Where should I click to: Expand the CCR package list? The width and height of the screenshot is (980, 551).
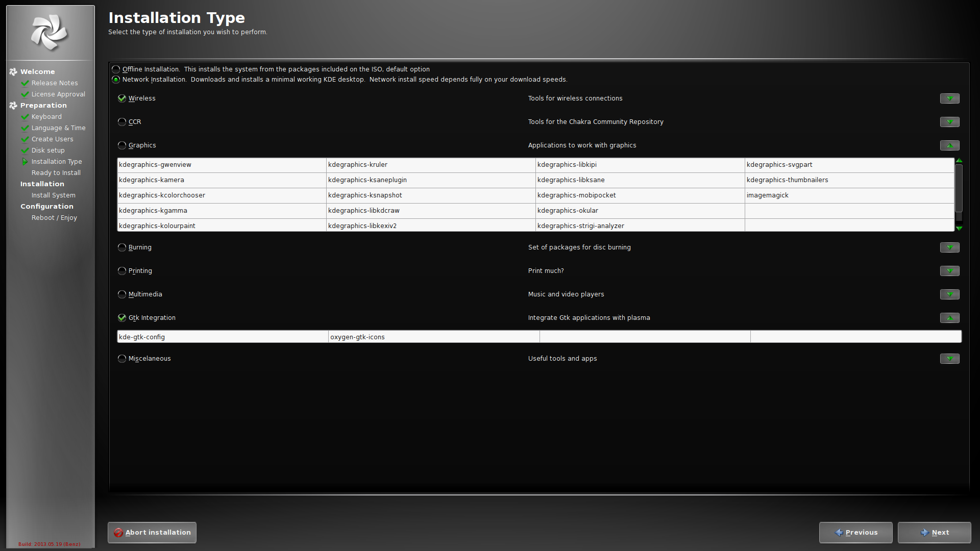click(x=949, y=122)
